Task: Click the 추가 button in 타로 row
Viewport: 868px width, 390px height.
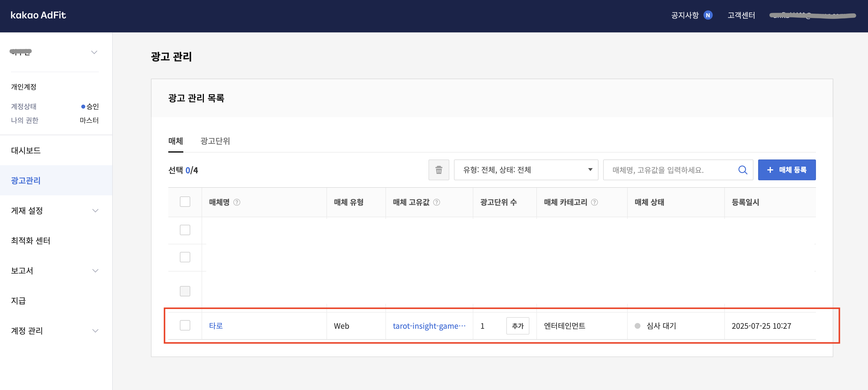Action: pos(517,326)
